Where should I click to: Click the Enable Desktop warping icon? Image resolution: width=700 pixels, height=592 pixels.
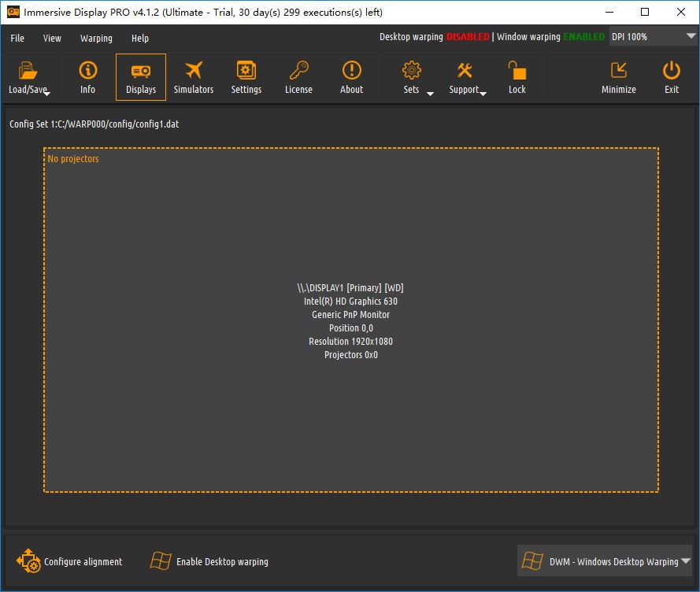click(x=161, y=561)
